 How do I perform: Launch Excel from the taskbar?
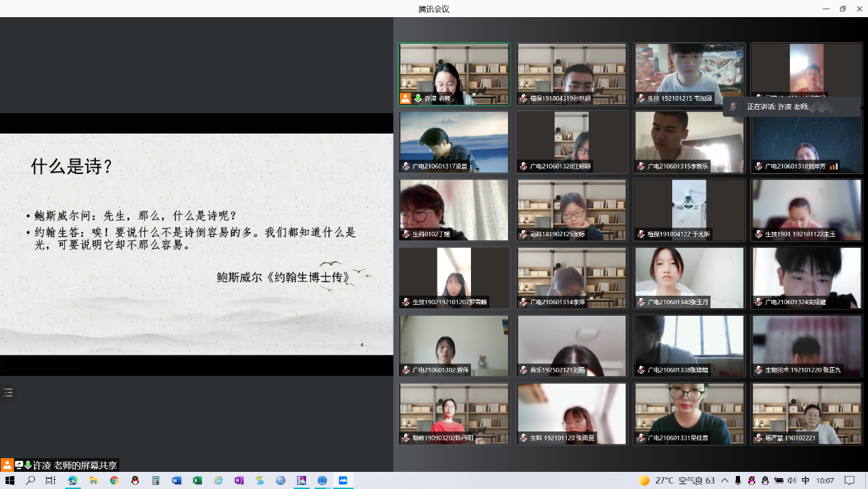197,481
